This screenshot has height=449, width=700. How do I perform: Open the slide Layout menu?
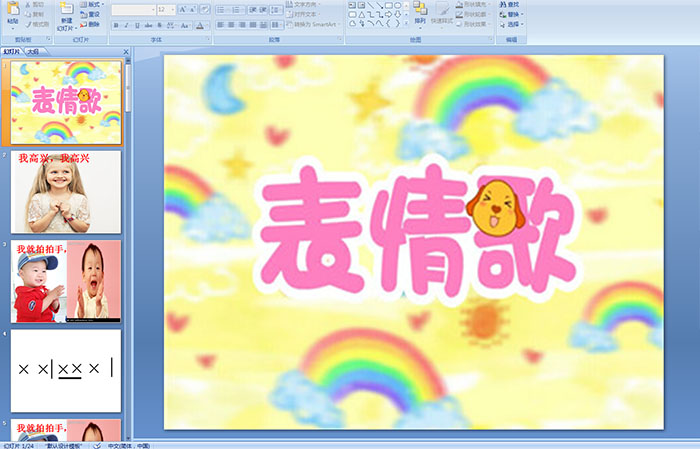(92, 4)
